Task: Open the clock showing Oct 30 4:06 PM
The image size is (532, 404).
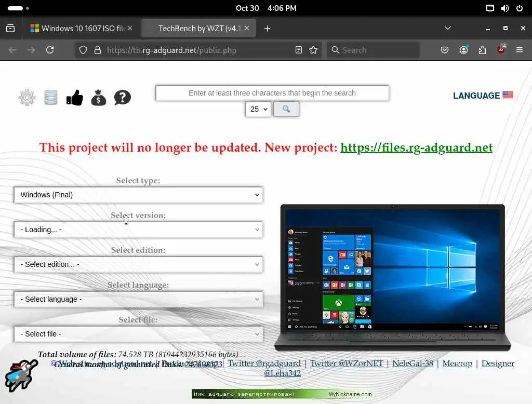Action: 266,8
